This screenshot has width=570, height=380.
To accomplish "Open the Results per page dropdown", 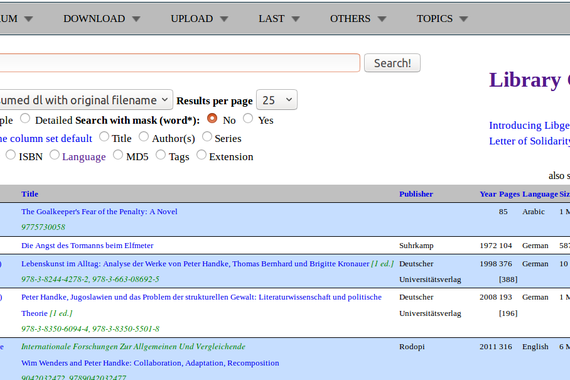I will click(277, 100).
